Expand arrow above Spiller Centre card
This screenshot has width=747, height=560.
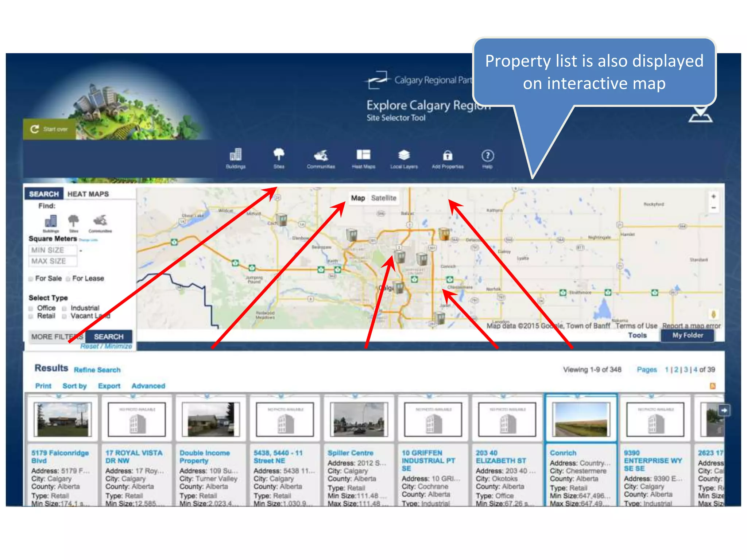(x=355, y=396)
